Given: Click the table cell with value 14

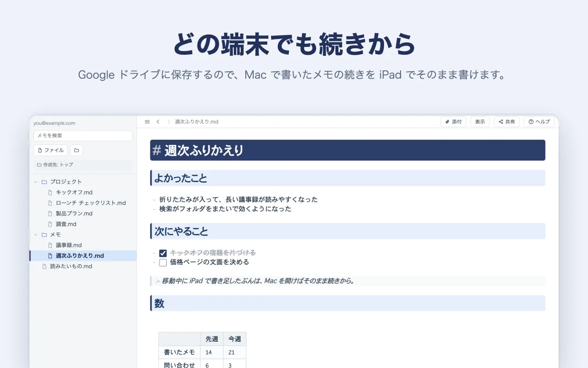Looking at the screenshot, I should point(212,352).
